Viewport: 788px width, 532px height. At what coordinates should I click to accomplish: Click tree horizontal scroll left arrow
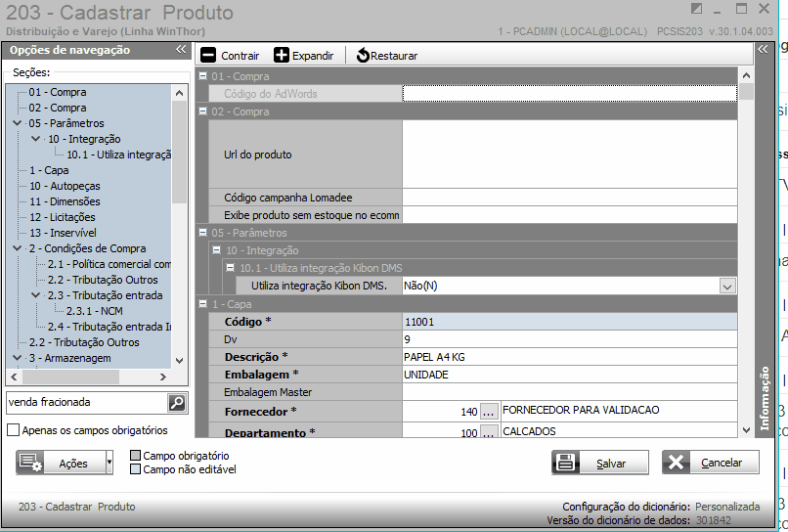coord(14,377)
